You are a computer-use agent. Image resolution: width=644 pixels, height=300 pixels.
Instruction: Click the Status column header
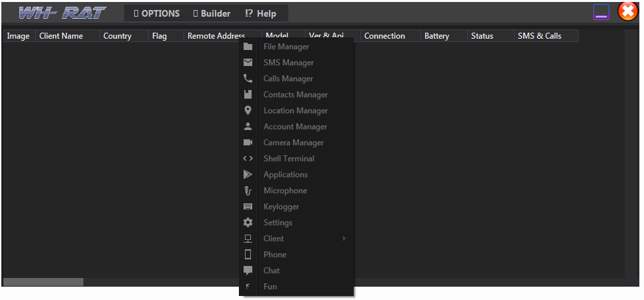coord(491,36)
